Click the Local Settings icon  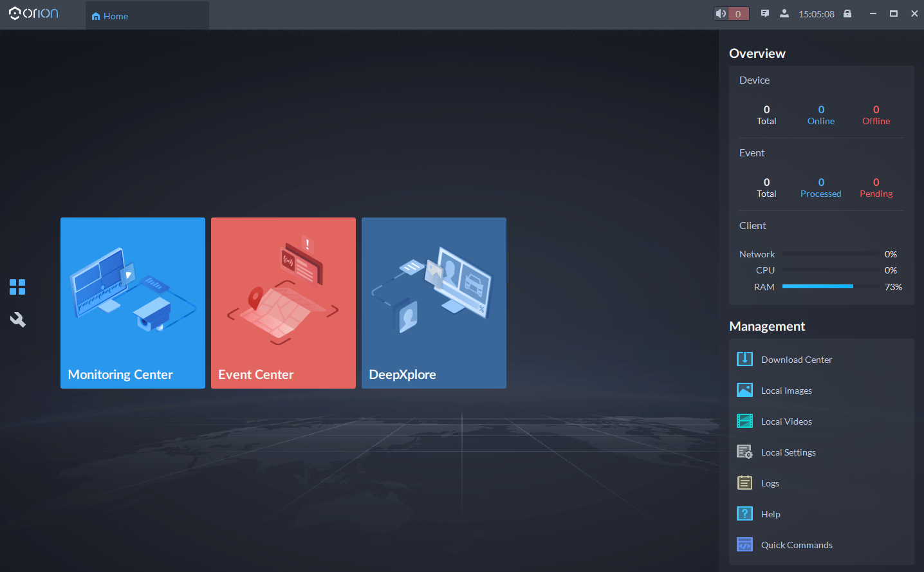(744, 452)
